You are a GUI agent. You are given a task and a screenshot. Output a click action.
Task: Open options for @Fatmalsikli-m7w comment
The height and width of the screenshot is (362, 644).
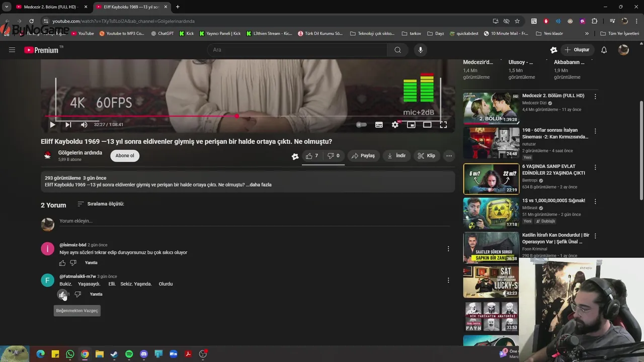coord(448,281)
